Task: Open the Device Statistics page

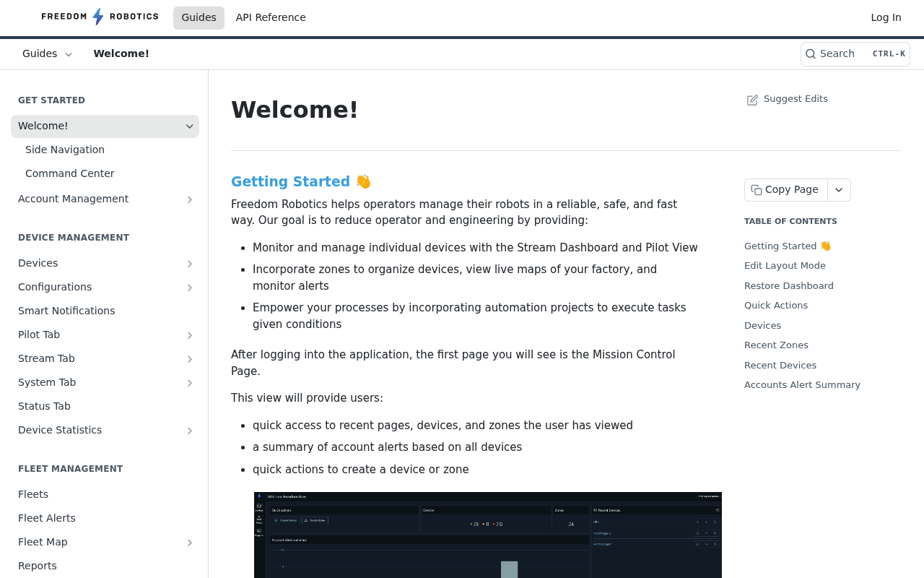Action: point(60,431)
